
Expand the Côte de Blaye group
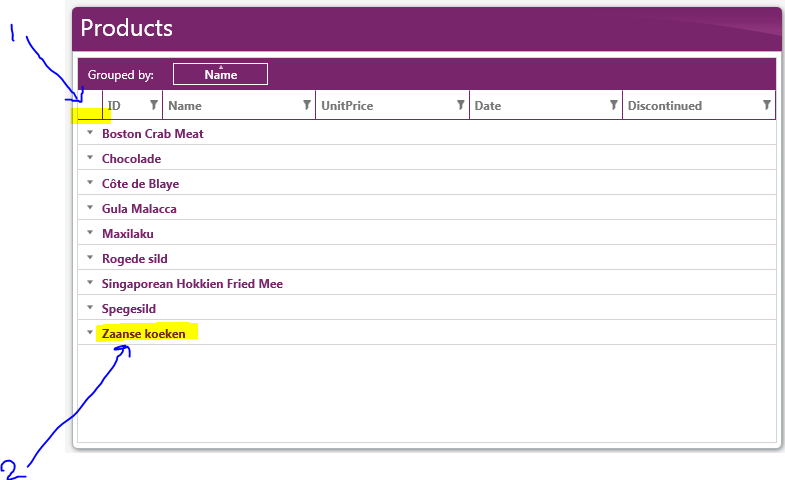coord(89,183)
